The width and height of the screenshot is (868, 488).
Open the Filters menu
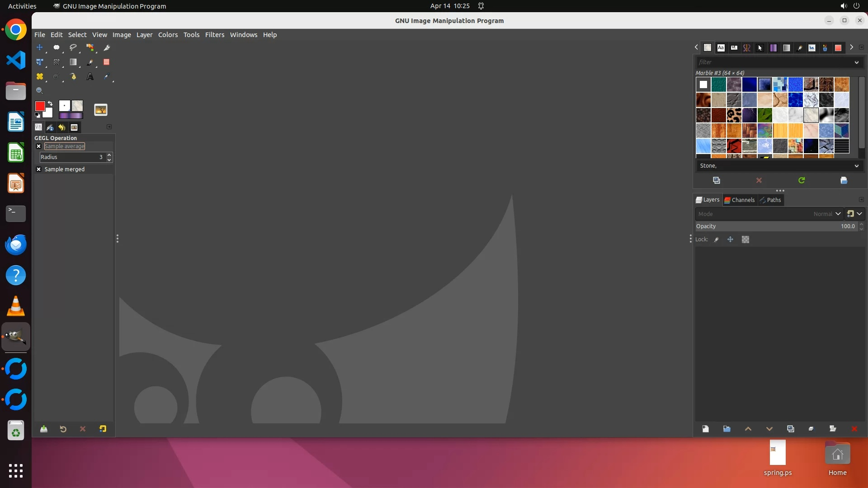[x=214, y=35]
